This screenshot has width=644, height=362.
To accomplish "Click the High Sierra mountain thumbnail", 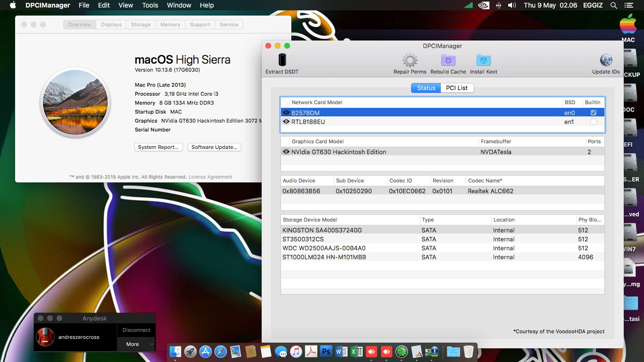I will coord(75,102).
